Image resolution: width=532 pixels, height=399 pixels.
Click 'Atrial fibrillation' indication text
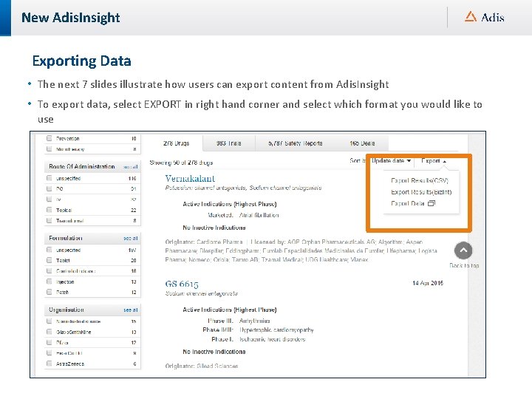(259, 215)
